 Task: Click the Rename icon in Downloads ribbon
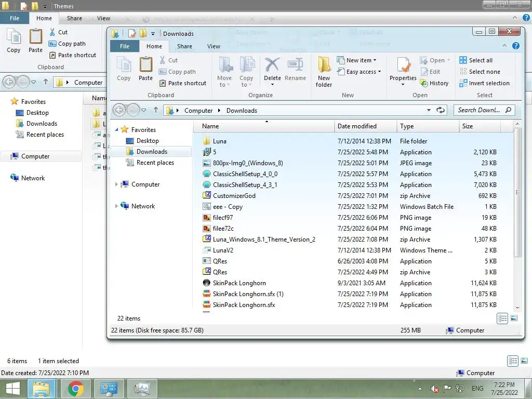tap(295, 65)
